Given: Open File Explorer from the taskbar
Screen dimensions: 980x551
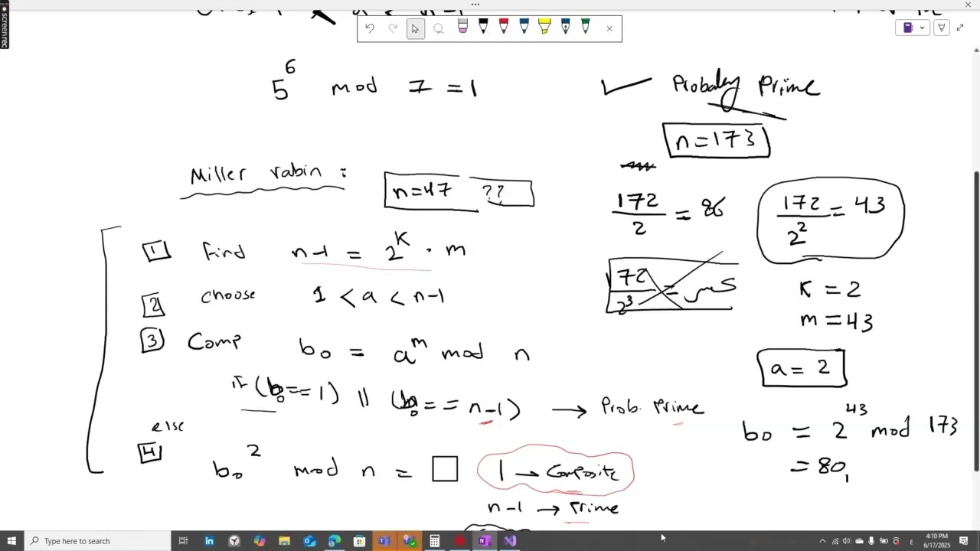Looking at the screenshot, I should 284,541.
